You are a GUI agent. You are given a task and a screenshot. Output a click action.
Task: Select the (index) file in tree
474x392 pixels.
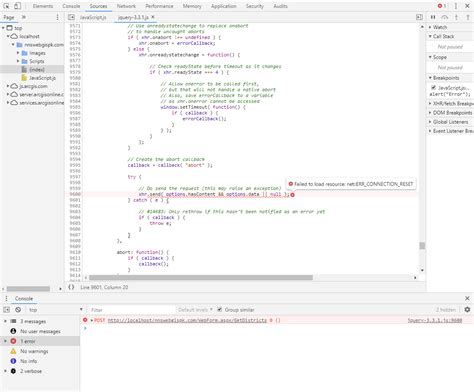click(x=37, y=69)
